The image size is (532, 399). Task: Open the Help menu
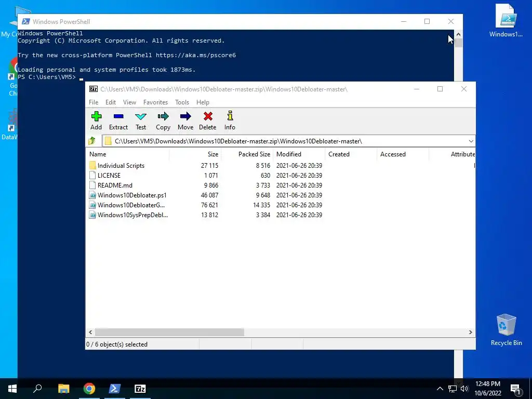click(x=203, y=102)
